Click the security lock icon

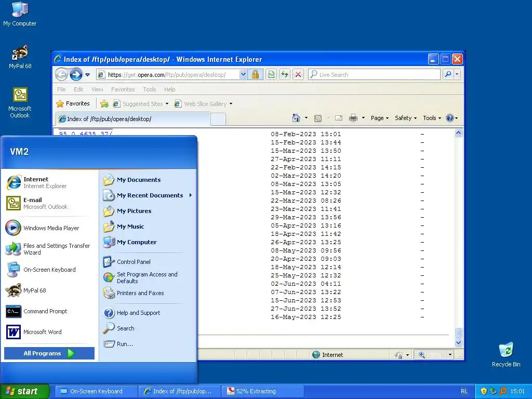[x=256, y=75]
